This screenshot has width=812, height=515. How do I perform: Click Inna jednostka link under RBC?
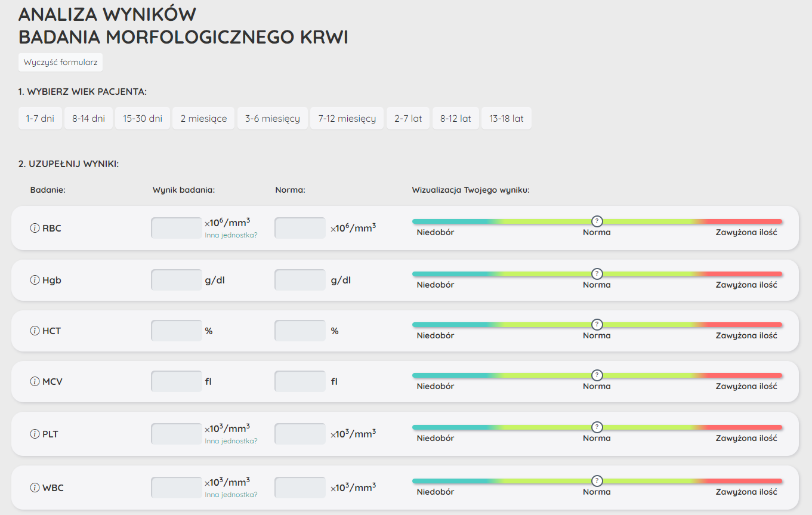click(x=231, y=235)
